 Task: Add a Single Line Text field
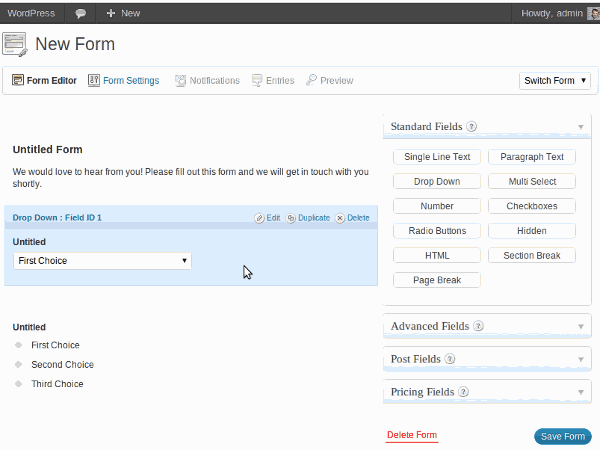[437, 157]
